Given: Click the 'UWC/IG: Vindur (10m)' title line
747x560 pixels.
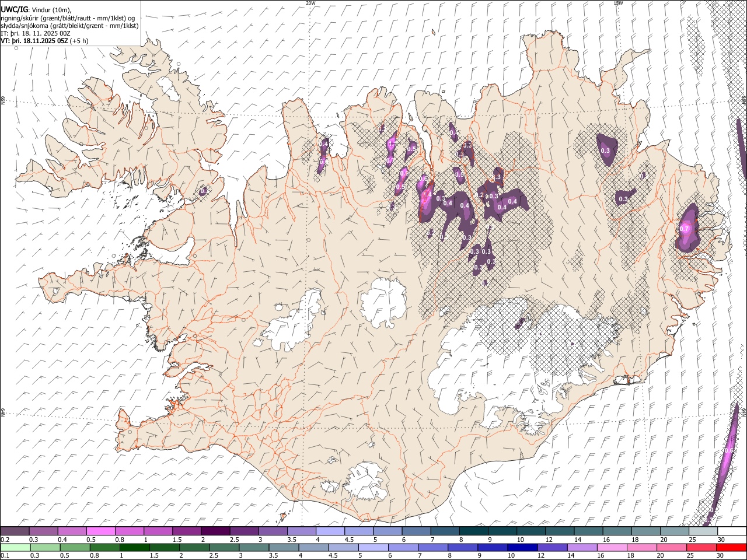Looking at the screenshot, I should coord(36,10).
